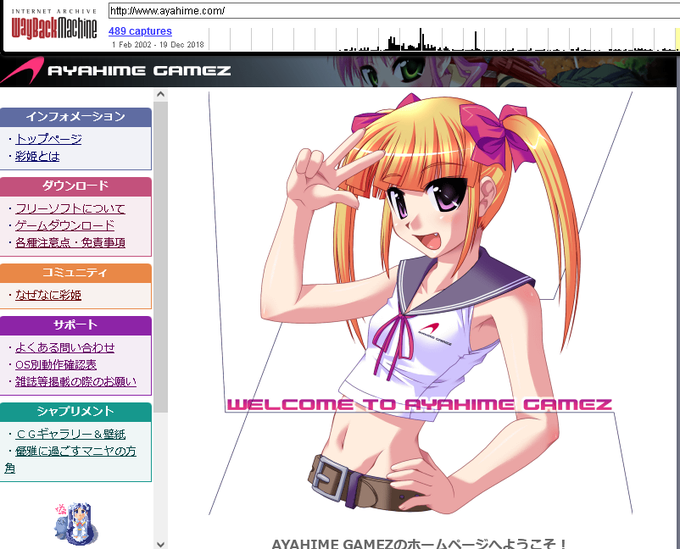
Task: Click the tallest spike in capture timeline
Action: [x=420, y=39]
